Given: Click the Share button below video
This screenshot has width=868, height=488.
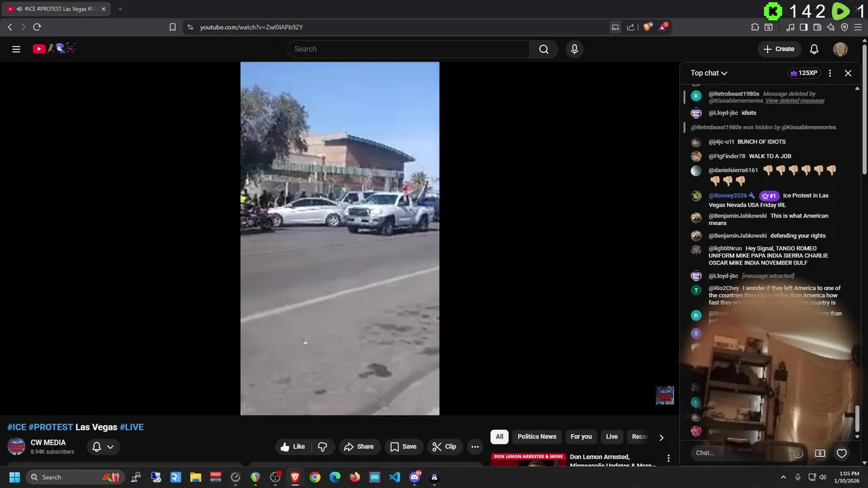Looking at the screenshot, I should [359, 447].
